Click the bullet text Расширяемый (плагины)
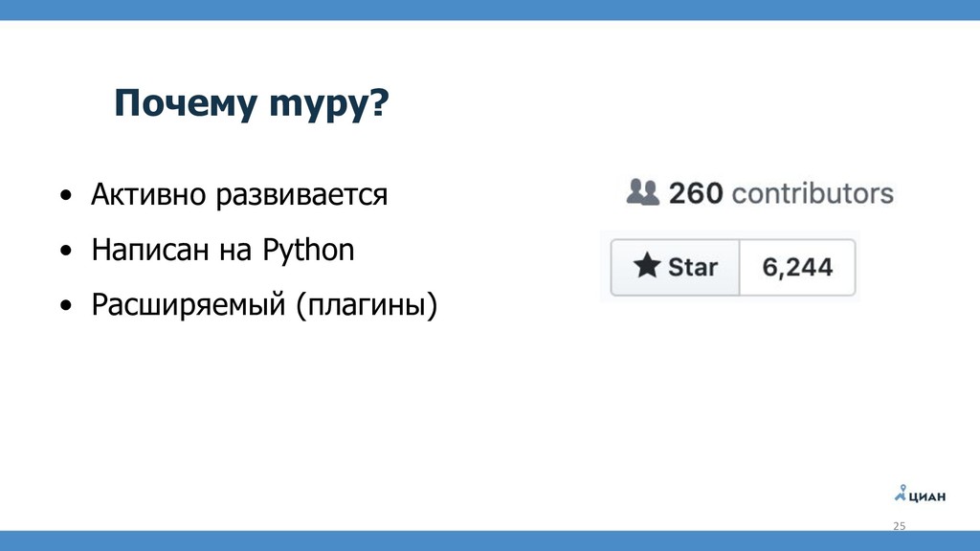The height and width of the screenshot is (551, 980). pyautogui.click(x=264, y=305)
